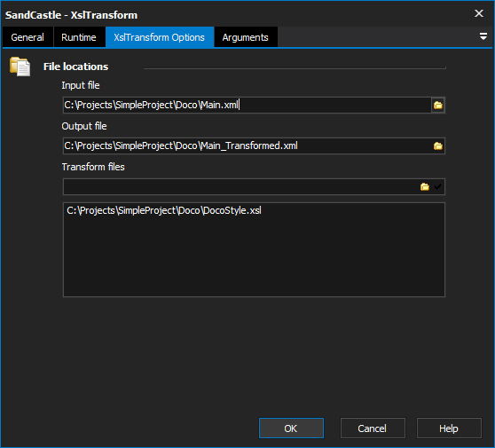Browse for the Input file via folder icon
The height and width of the screenshot is (448, 495).
coord(438,106)
